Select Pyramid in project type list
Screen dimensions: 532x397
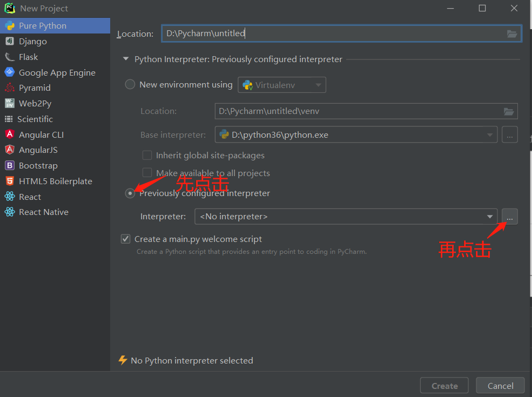[55, 88]
